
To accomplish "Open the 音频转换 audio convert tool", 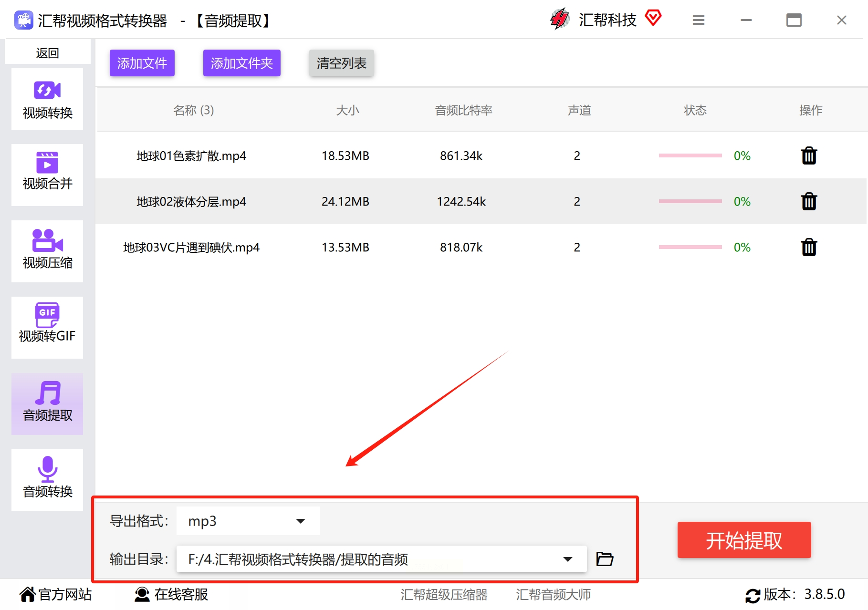I will (47, 480).
